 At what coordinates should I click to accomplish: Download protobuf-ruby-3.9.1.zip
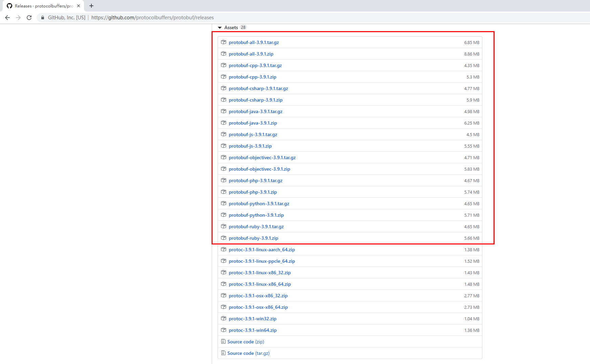[x=254, y=238]
